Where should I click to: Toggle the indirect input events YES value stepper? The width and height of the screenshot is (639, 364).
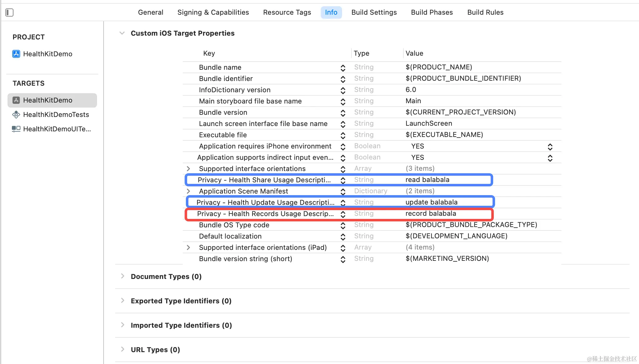[x=550, y=158]
